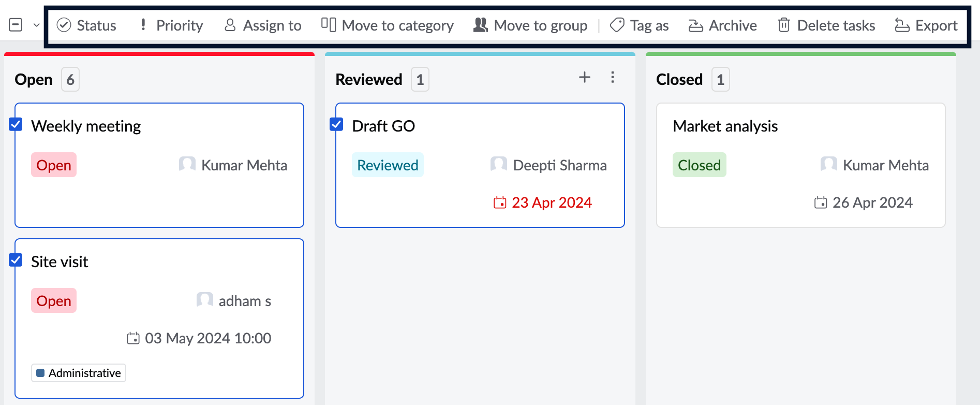Click Kumar Mehta avatar on Weekly meeting

(x=187, y=164)
